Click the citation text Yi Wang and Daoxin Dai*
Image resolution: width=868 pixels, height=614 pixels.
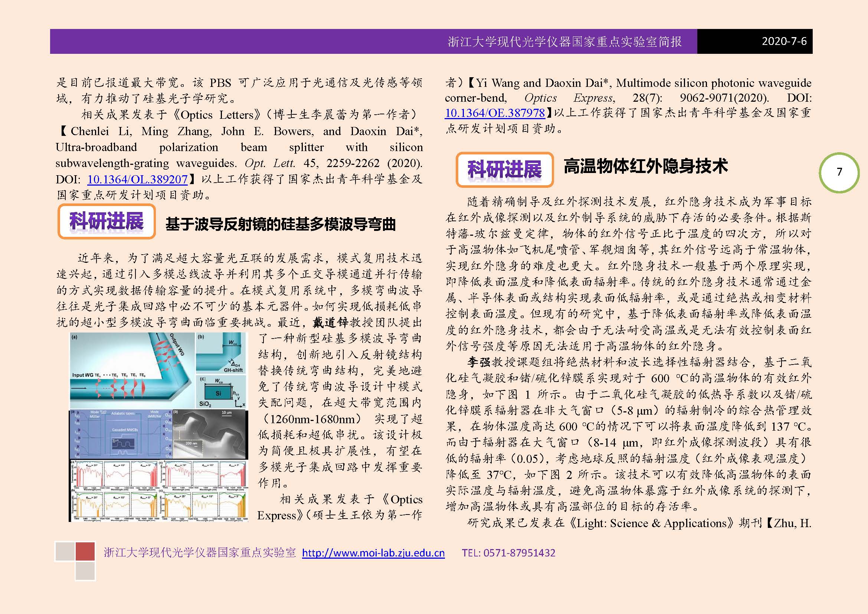pos(543,83)
